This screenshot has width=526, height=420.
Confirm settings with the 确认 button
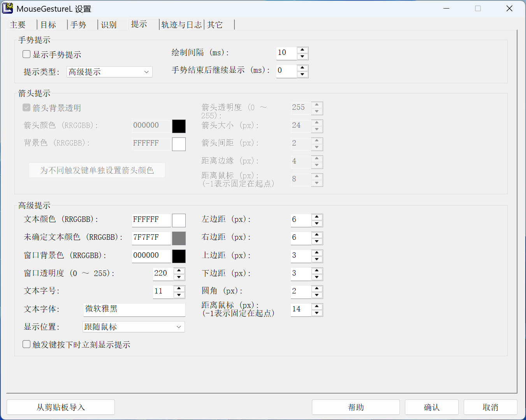431,407
